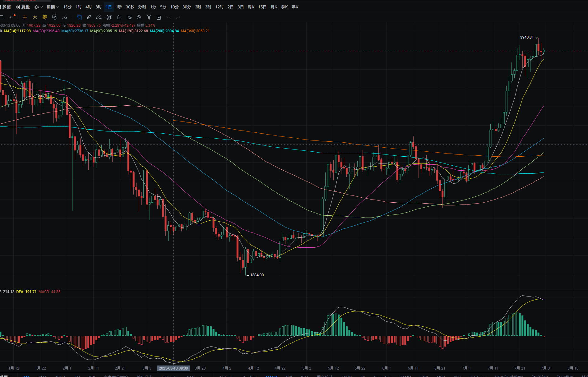Viewport: 588px width, 377px height.
Task: Toggle the 筹 chip distribution button
Action: [45, 17]
